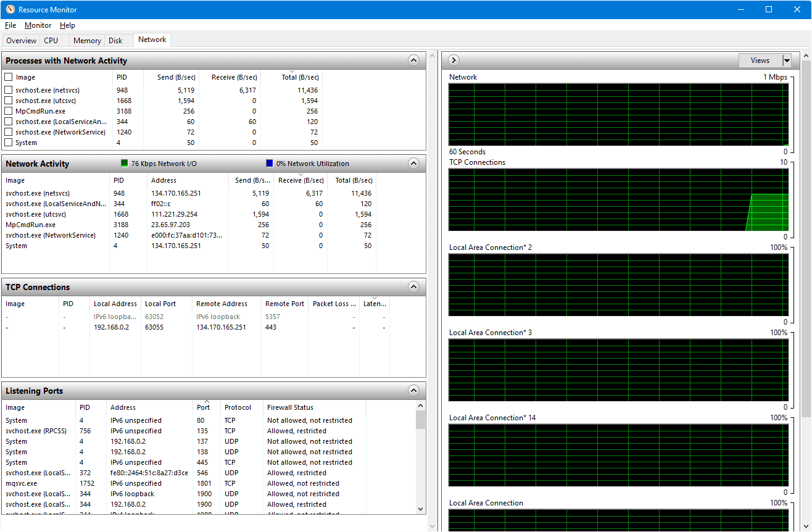
Task: Click the Views button
Action: pyautogui.click(x=760, y=60)
